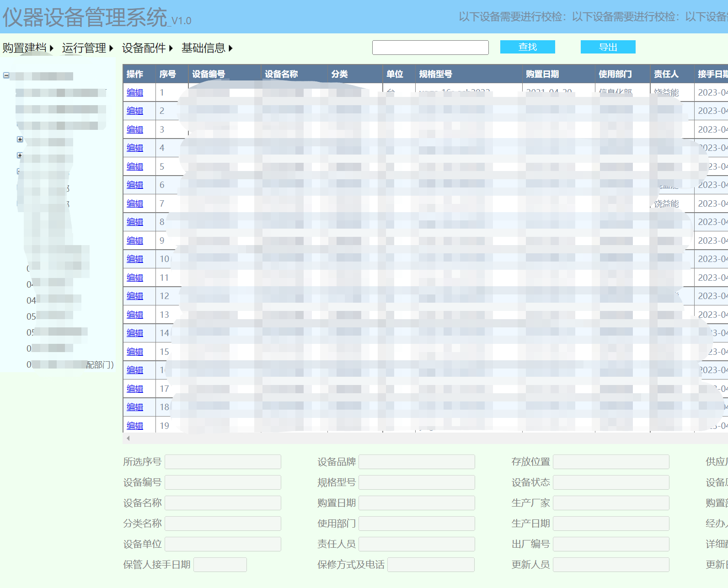Click the 分类名称 input field

click(x=223, y=524)
